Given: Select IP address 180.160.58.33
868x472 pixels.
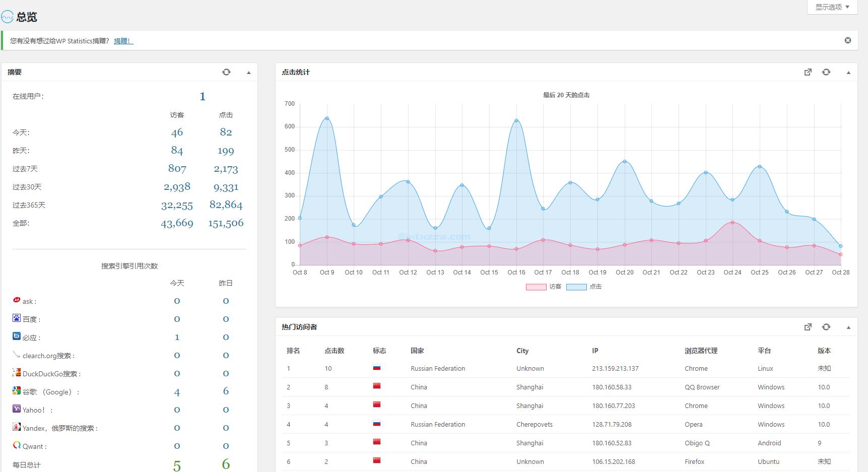Looking at the screenshot, I should 612,387.
